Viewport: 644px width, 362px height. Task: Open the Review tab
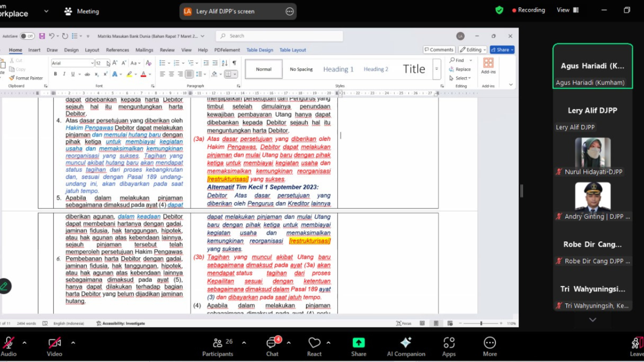pyautogui.click(x=167, y=50)
